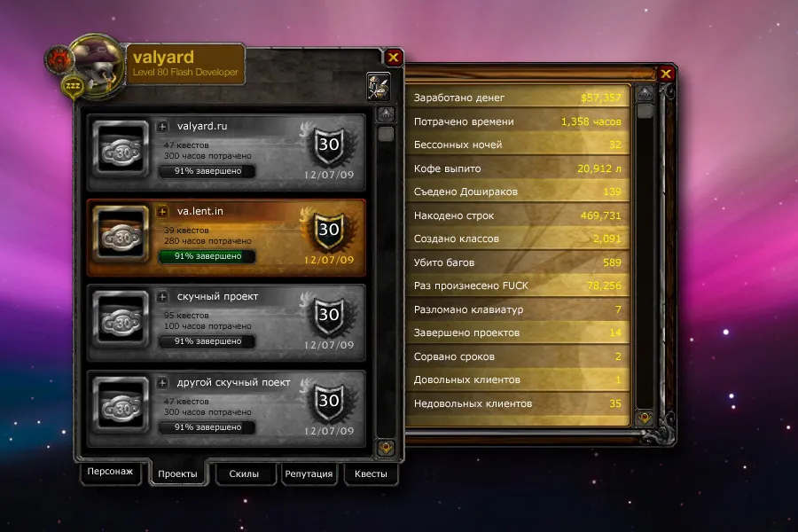Click the zzz resting status badge
Viewport: 798px width, 532px height.
(x=73, y=85)
